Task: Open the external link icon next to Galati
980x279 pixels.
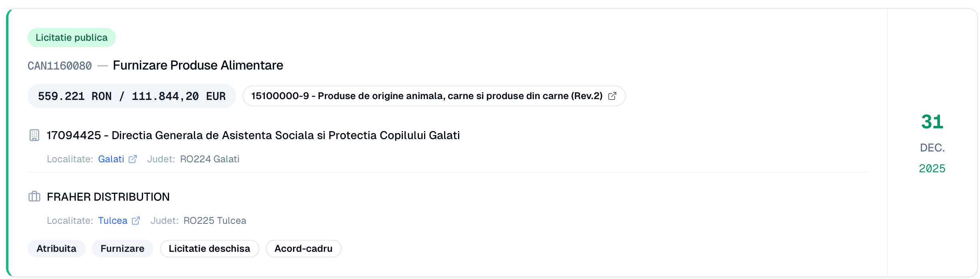Action: tap(133, 159)
